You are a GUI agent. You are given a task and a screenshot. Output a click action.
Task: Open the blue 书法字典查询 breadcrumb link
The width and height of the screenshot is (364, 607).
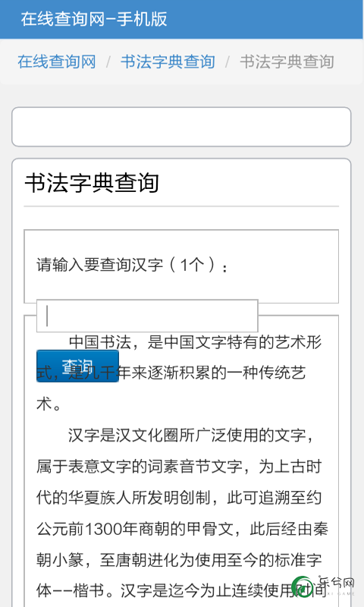168,61
